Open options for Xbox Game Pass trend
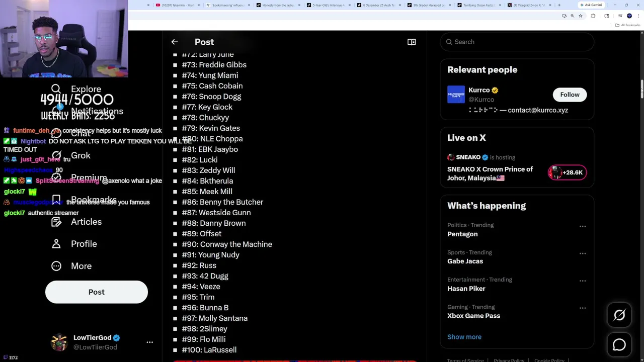 coord(583,308)
